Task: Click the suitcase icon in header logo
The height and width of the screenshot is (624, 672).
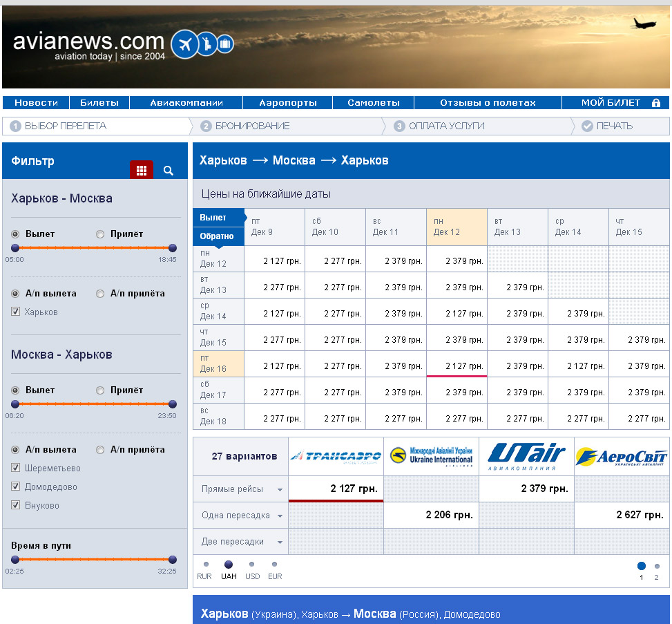Action: (224, 45)
